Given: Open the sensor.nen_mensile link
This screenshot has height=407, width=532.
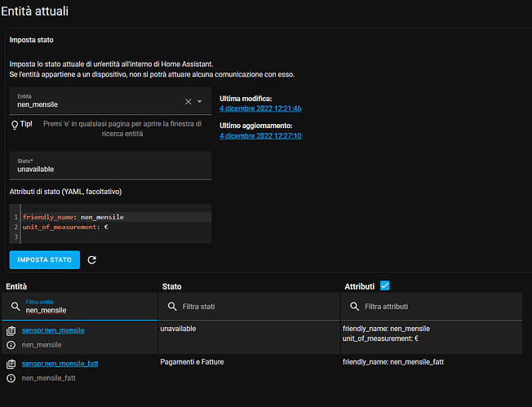Looking at the screenshot, I should 53,330.
